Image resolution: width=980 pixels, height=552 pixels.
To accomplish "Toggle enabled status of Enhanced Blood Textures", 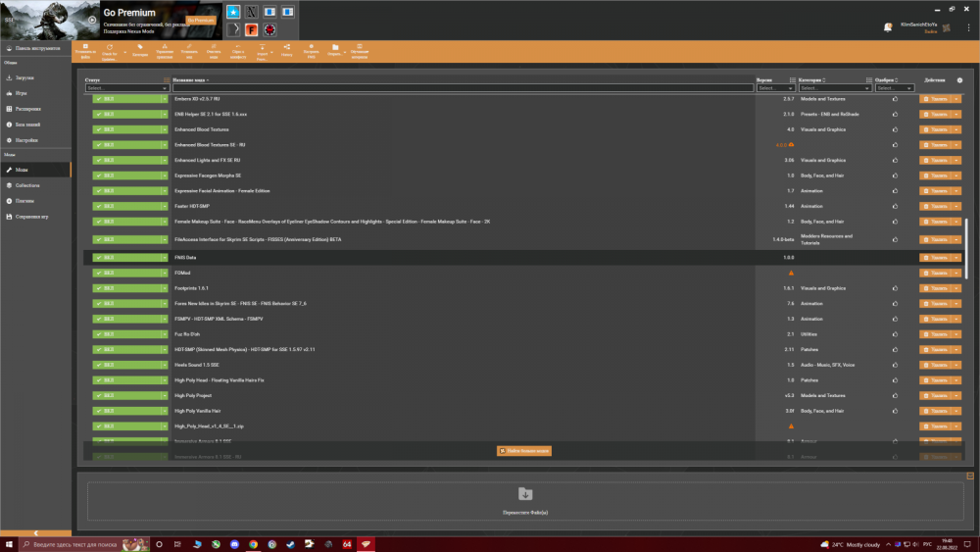I will click(x=126, y=129).
